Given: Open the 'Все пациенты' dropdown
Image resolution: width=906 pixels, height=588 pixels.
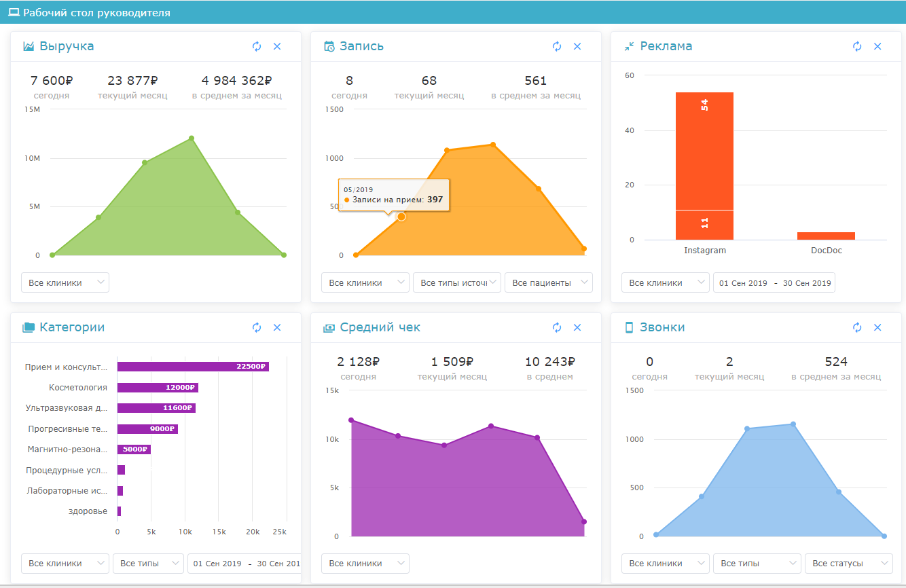Looking at the screenshot, I should tap(548, 282).
